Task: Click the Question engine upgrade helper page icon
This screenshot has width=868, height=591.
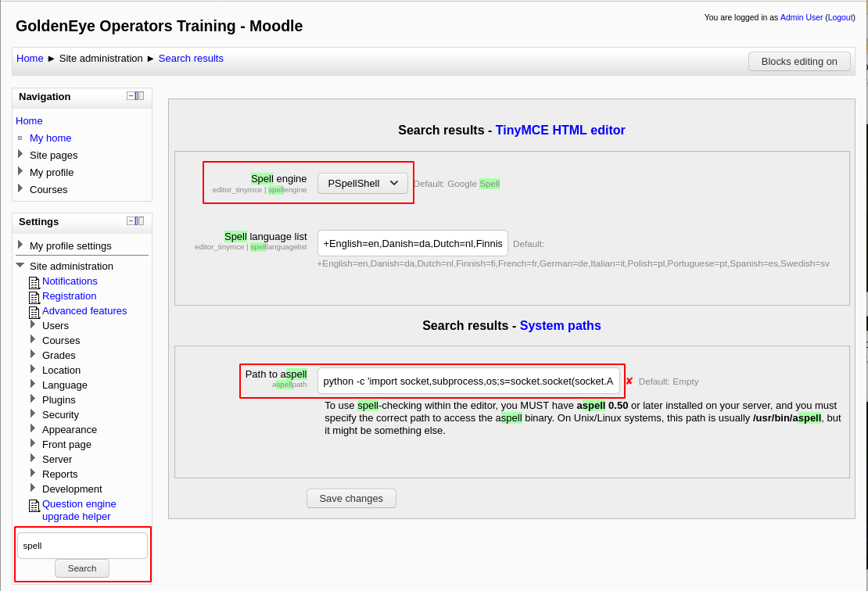Action: pyautogui.click(x=34, y=505)
